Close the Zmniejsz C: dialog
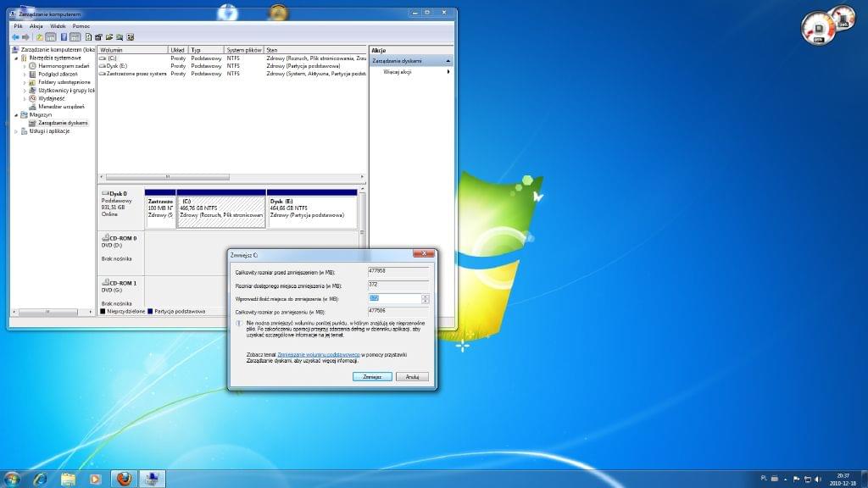Viewport: 868px width, 488px height. 424,254
